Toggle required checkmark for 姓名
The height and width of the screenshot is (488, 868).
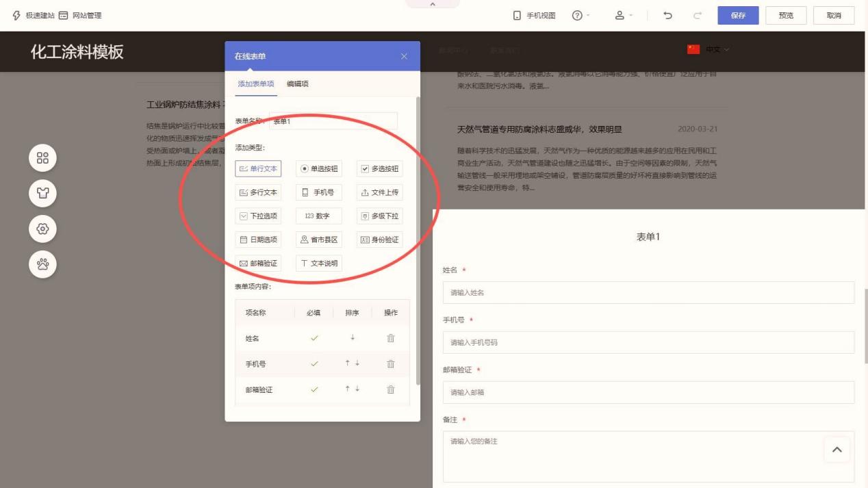coord(314,338)
